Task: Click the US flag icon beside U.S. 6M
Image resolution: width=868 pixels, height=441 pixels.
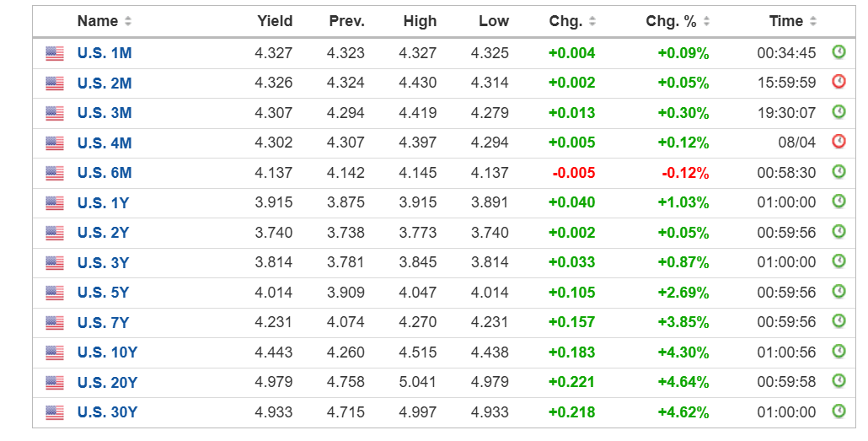Action: coord(55,173)
